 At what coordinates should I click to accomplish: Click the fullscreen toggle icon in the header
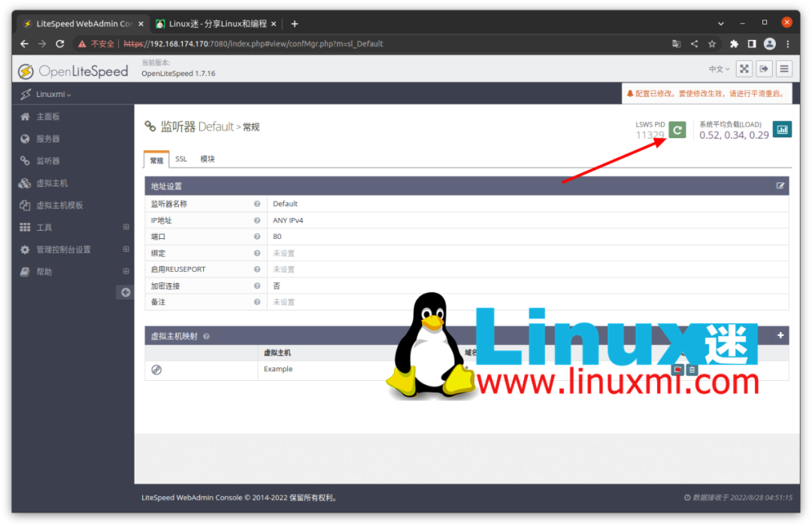coord(744,69)
